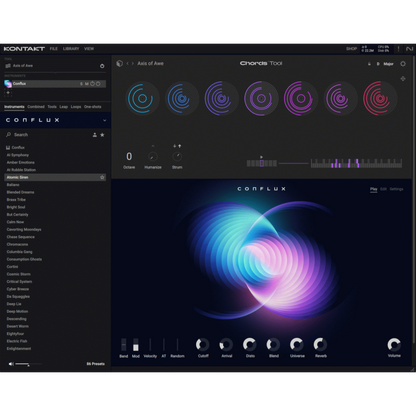Click the exclamation alert icon in header
Viewport: 416px width, 416px height.
(398, 49)
